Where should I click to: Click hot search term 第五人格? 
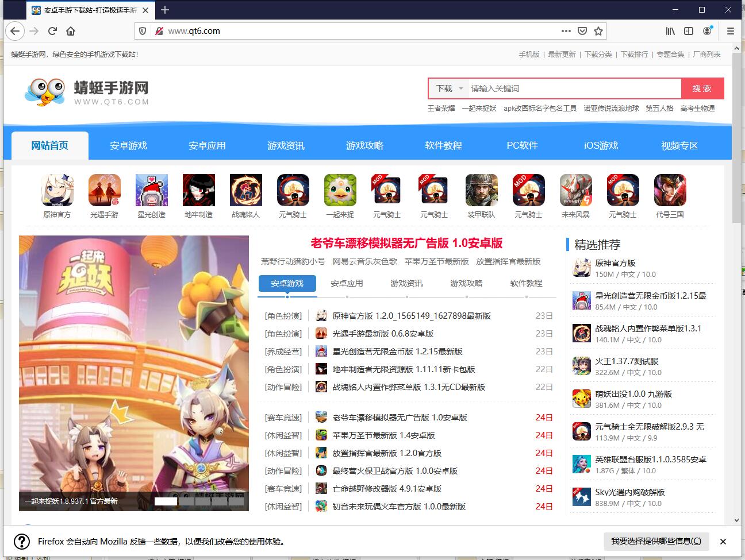[x=659, y=108]
